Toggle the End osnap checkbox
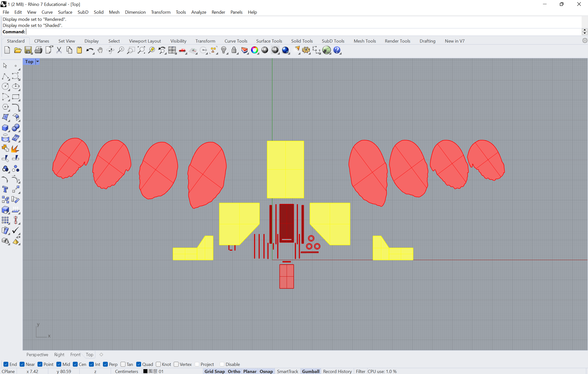Image resolution: width=588 pixels, height=374 pixels. (x=6, y=364)
